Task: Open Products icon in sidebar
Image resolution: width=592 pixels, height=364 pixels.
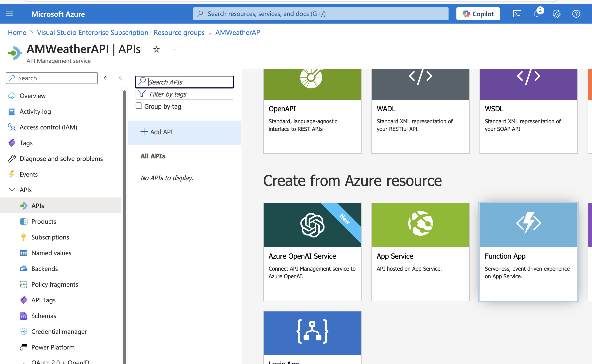Action: click(23, 222)
